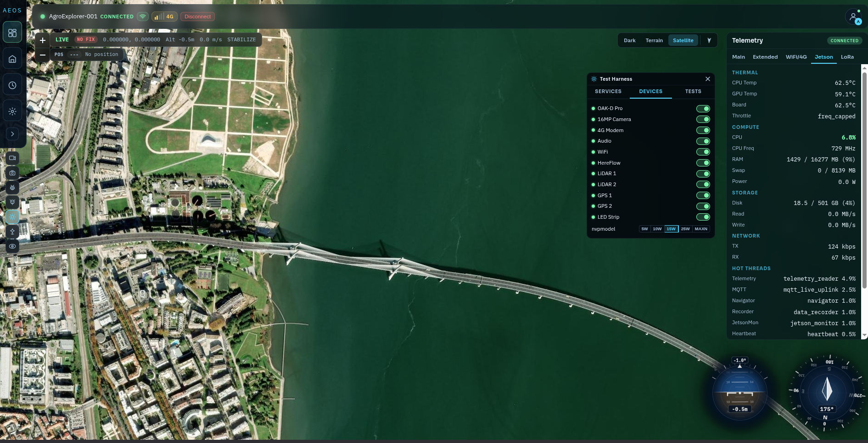Open the history clock icon in sidebar
Viewport: 868px width, 443px height.
click(12, 85)
